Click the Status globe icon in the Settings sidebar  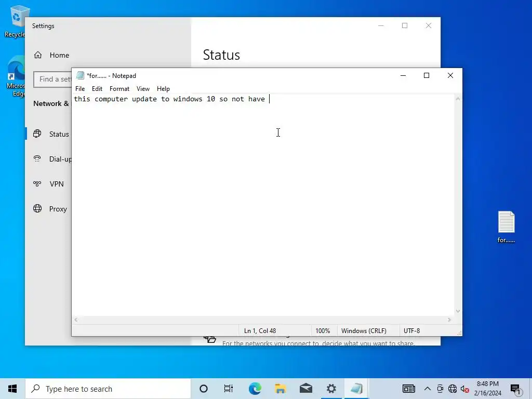pyautogui.click(x=37, y=134)
